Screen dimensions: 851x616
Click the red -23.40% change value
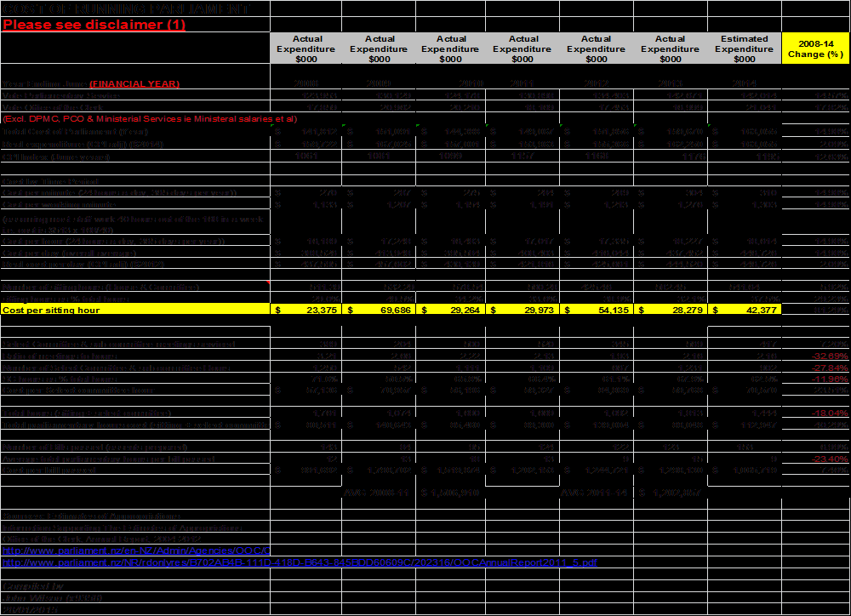[829, 459]
